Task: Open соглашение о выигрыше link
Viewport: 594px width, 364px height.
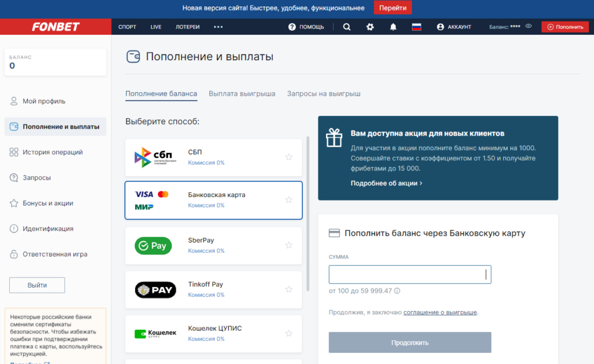Action: click(x=440, y=312)
